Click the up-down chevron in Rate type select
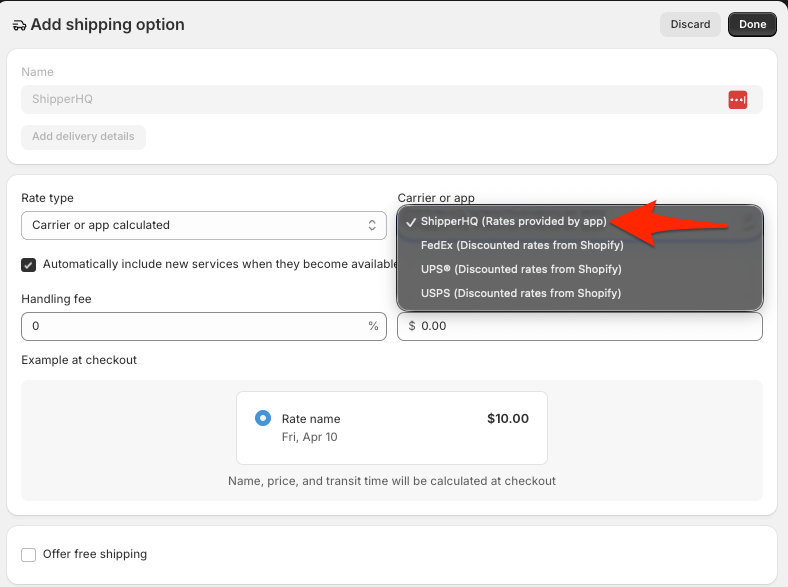Viewport: 788px width, 587px height. tap(372, 226)
